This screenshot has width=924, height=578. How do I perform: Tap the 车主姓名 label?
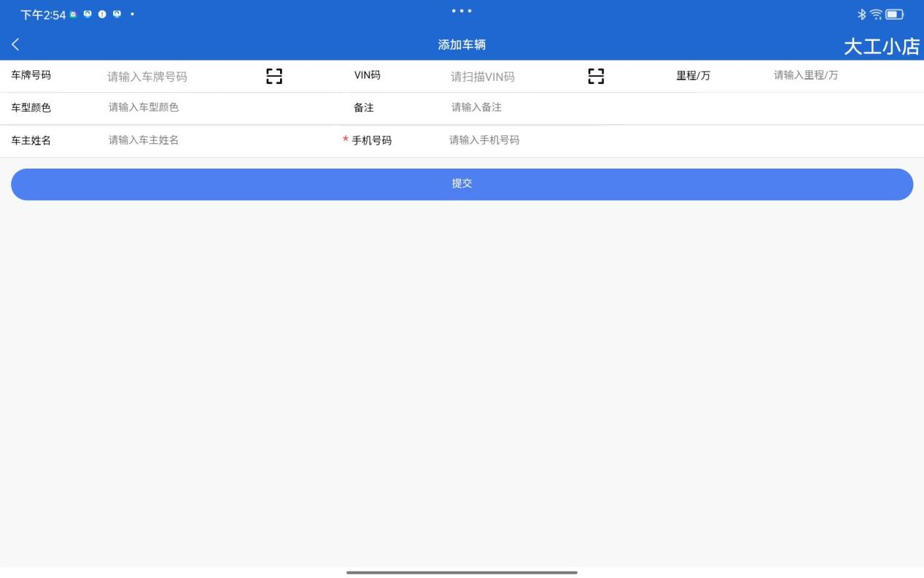31,140
